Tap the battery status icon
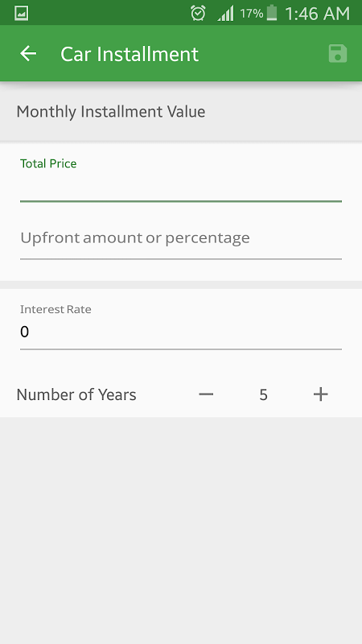Viewport: 362px width, 644px height. click(x=271, y=13)
